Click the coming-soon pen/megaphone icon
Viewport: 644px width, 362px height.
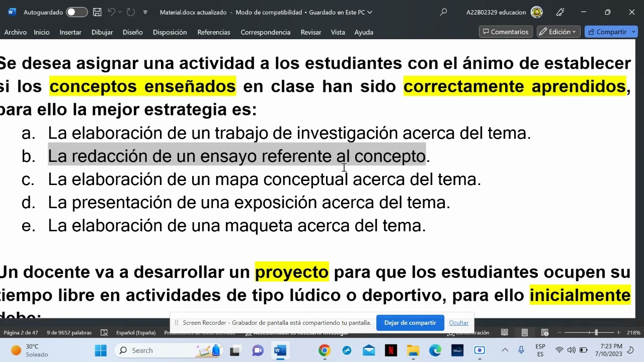pyautogui.click(x=560, y=12)
